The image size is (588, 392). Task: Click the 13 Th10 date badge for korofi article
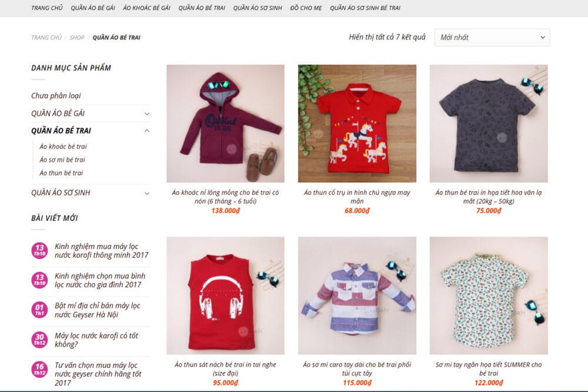39,251
